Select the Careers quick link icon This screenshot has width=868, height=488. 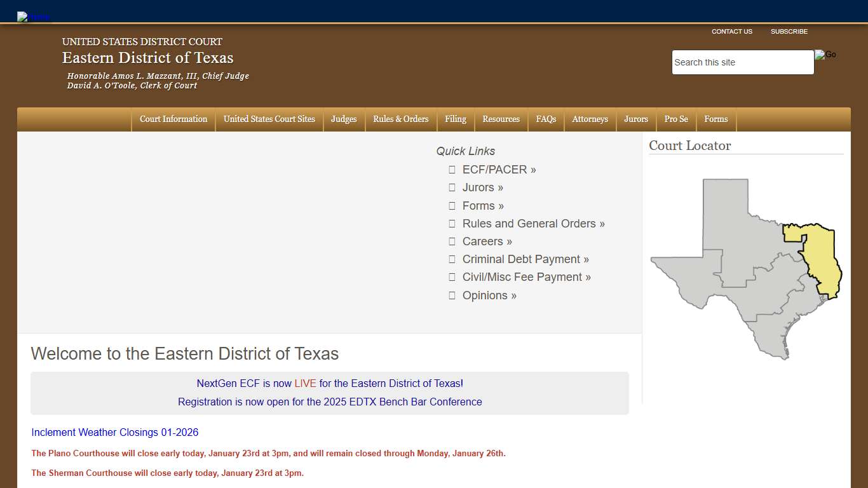pos(452,241)
